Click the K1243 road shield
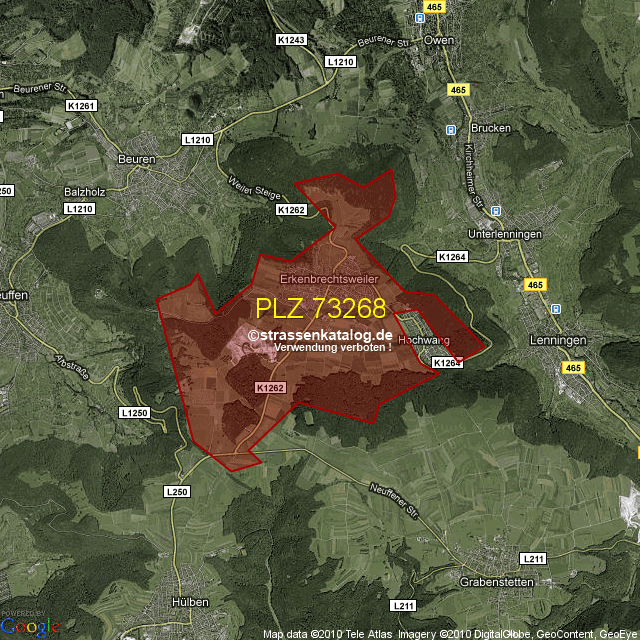This screenshot has height=640, width=640. point(290,38)
